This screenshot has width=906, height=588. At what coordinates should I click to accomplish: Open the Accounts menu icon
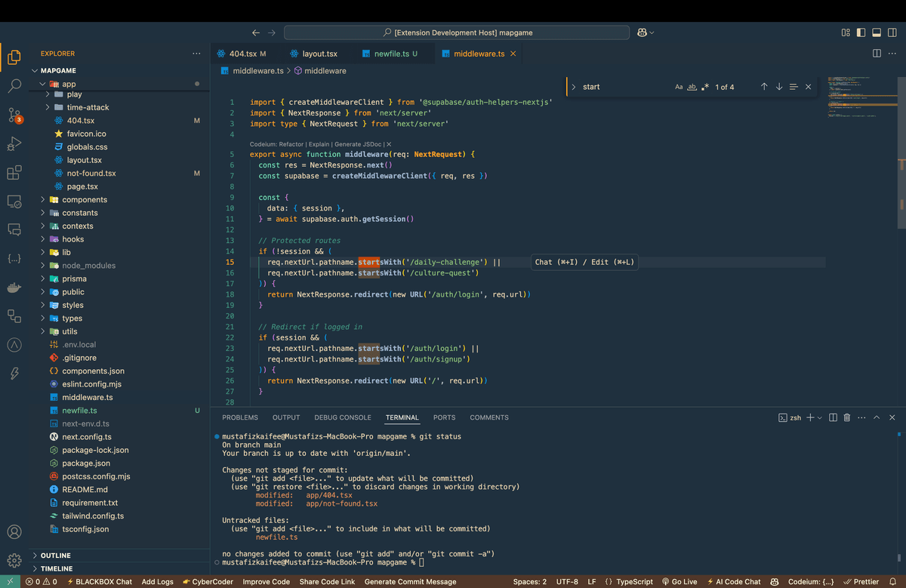click(14, 532)
